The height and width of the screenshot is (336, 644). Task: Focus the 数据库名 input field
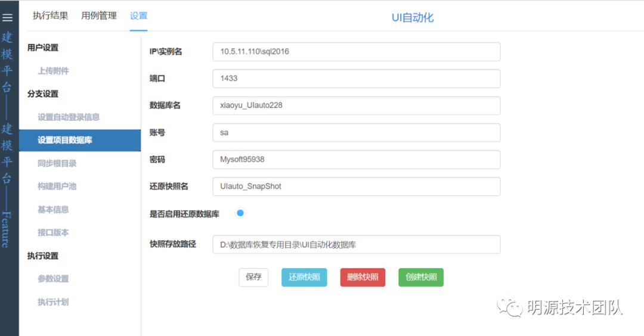tap(357, 105)
